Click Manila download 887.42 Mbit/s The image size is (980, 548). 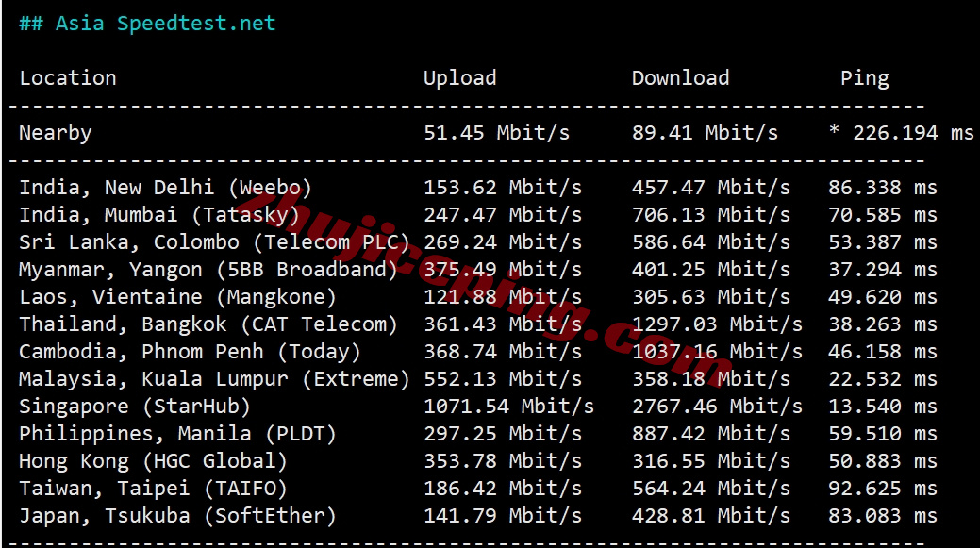click(710, 434)
